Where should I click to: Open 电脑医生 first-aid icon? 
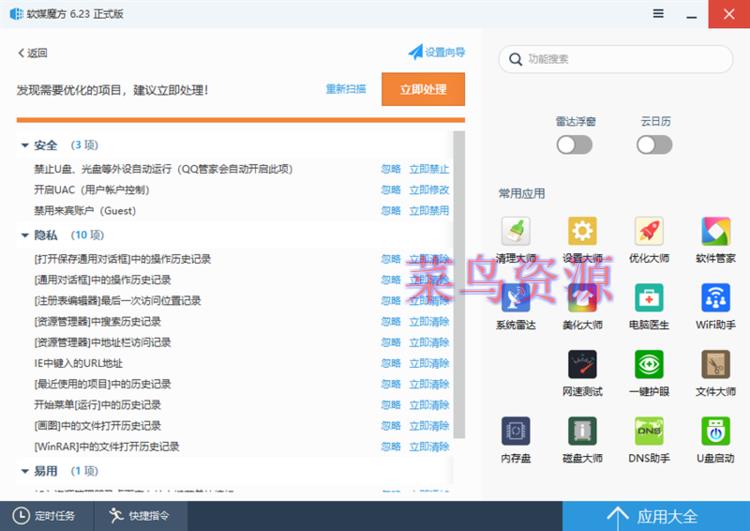tap(649, 298)
